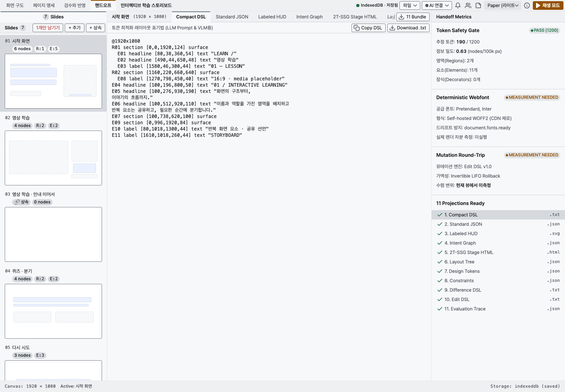This screenshot has height=392, width=565.
Task: Select the Compact DSL tab
Action: 191,17
